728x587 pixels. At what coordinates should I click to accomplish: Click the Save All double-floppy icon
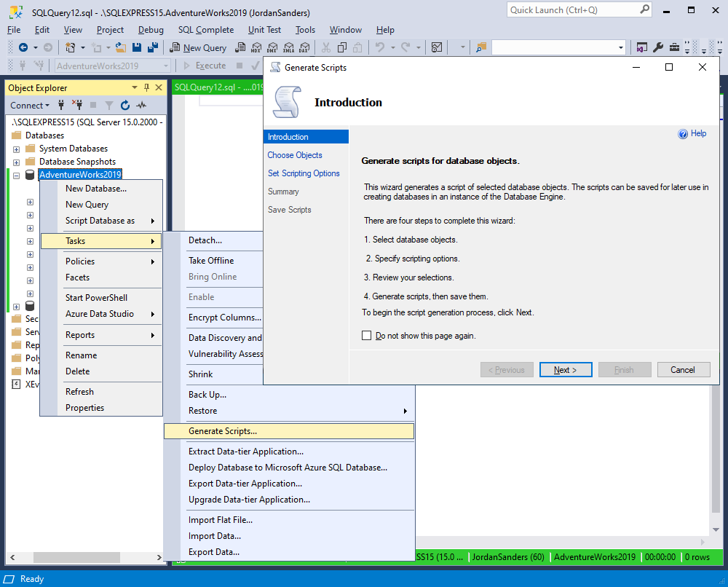[153, 47]
